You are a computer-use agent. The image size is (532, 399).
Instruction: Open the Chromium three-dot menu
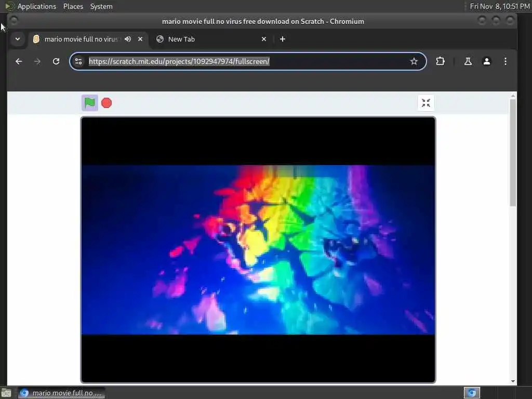505,61
